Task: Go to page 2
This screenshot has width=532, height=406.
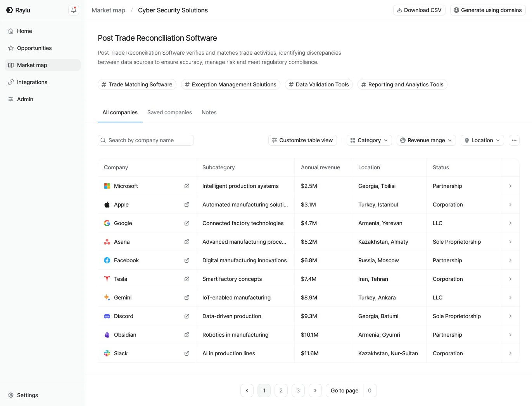Action: click(x=281, y=391)
